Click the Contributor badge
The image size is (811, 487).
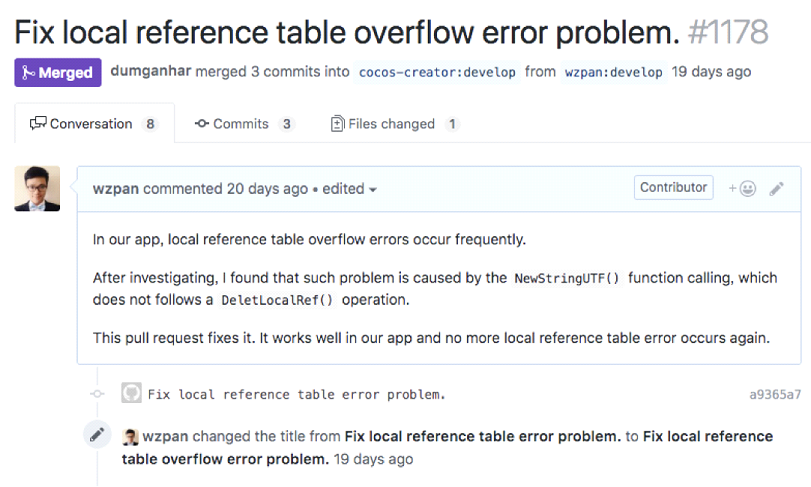tap(674, 187)
